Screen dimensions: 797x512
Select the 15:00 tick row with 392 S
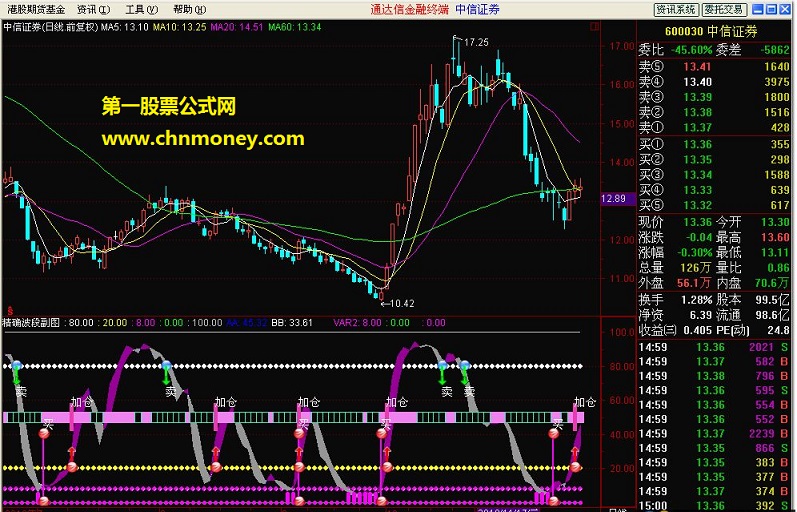click(714, 506)
